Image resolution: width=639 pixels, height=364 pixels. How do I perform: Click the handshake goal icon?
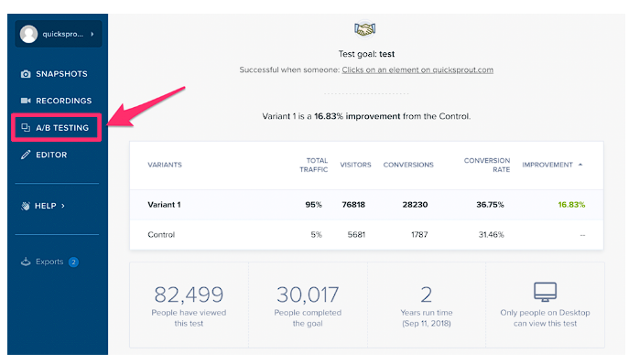364,29
